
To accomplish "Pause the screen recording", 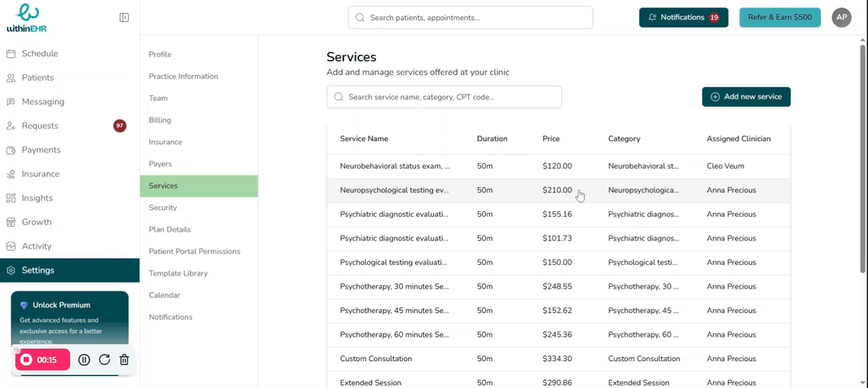I will (84, 359).
